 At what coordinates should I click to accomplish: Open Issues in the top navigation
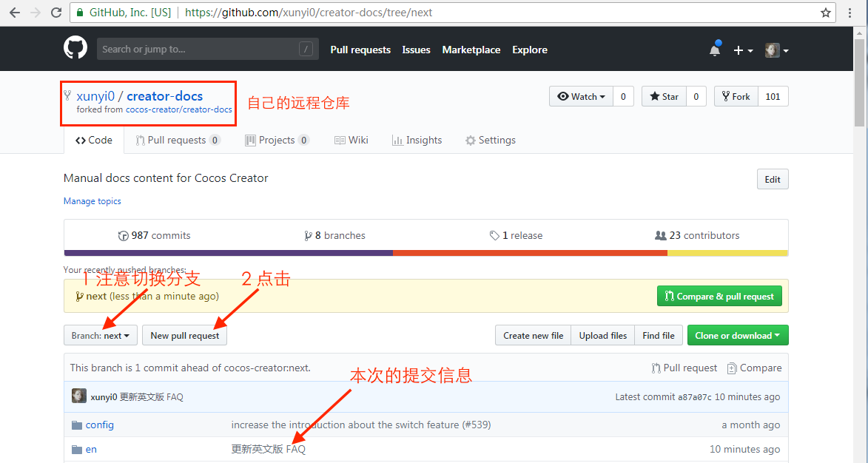click(x=417, y=50)
